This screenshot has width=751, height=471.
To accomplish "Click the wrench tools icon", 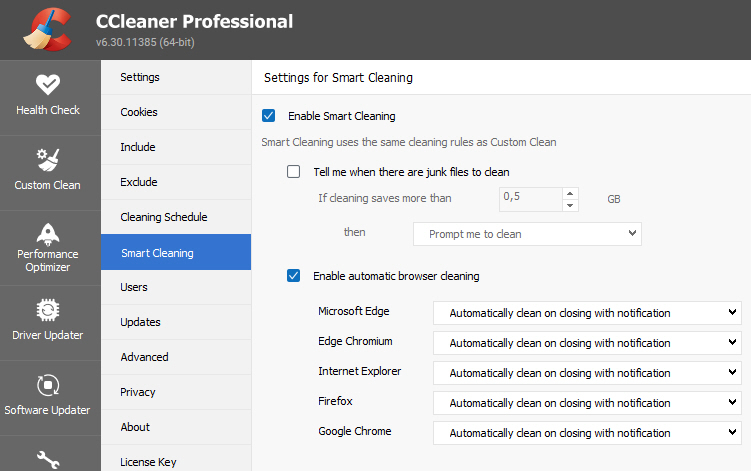I will [x=48, y=460].
